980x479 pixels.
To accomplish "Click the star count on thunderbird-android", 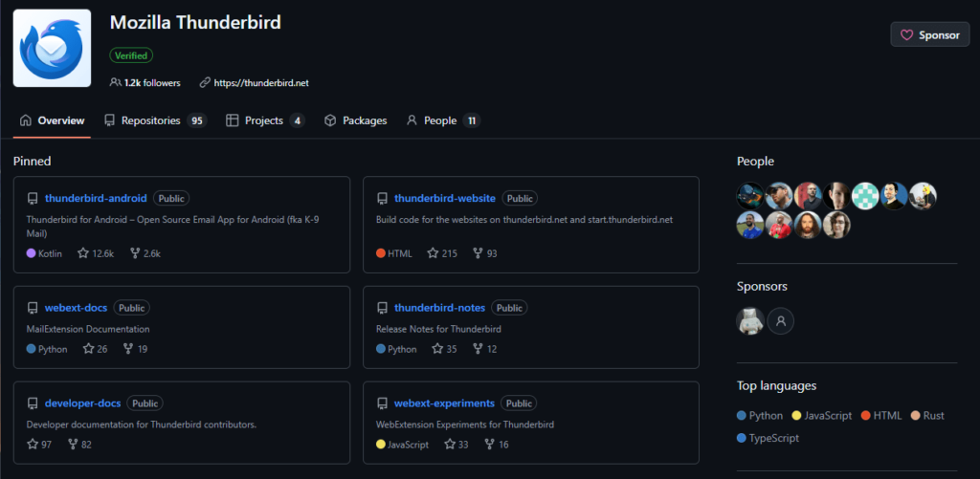I will 101,253.
